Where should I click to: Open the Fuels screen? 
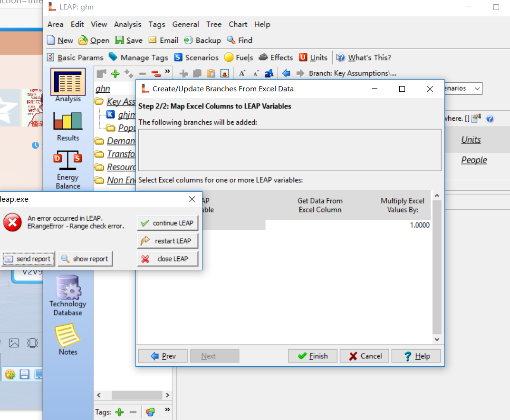click(239, 58)
